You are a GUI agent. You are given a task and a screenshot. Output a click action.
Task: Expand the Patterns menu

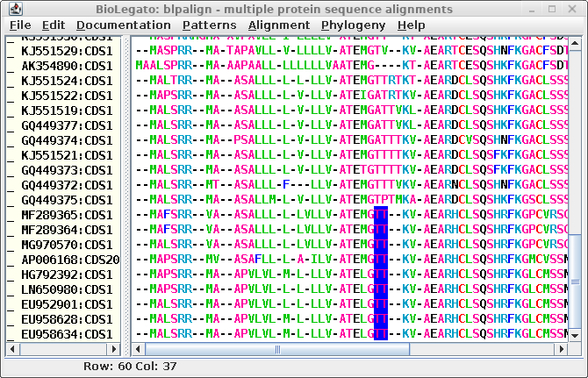(x=210, y=25)
